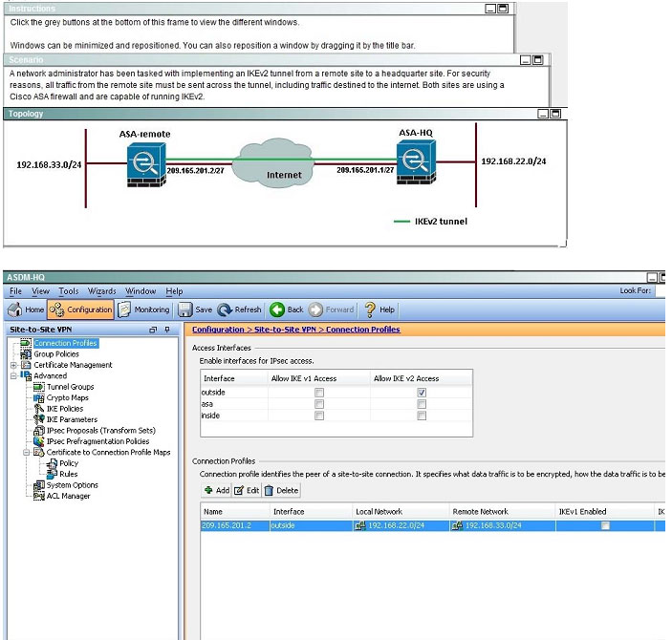Open the Window menu
The image size is (672, 640).
pyautogui.click(x=141, y=291)
